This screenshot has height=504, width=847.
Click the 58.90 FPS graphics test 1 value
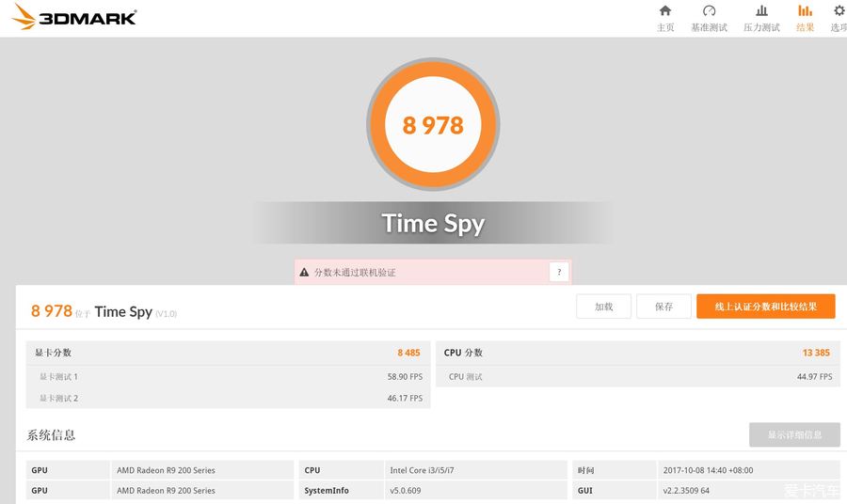405,377
